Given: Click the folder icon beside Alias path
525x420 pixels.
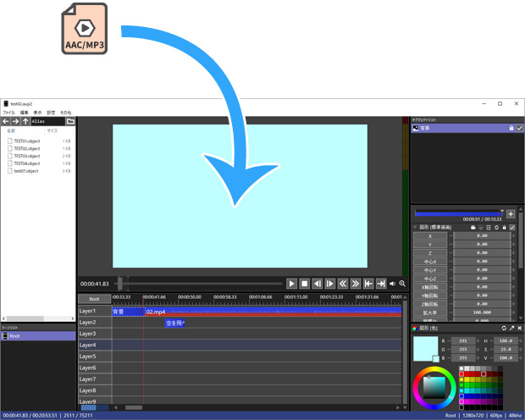Looking at the screenshot, I should pos(71,121).
